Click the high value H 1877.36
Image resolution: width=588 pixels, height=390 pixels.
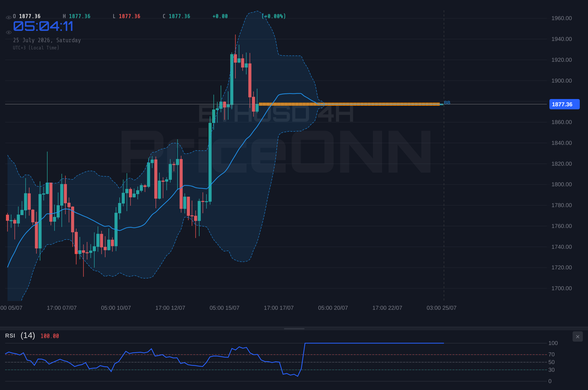(x=77, y=16)
